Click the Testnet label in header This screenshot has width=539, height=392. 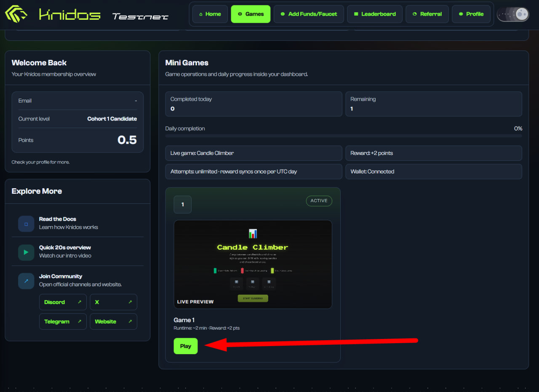click(140, 16)
